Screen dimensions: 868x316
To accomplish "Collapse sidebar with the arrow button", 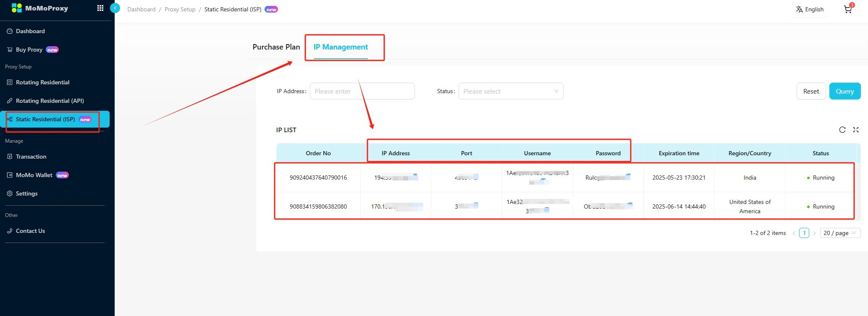I will click(x=115, y=8).
